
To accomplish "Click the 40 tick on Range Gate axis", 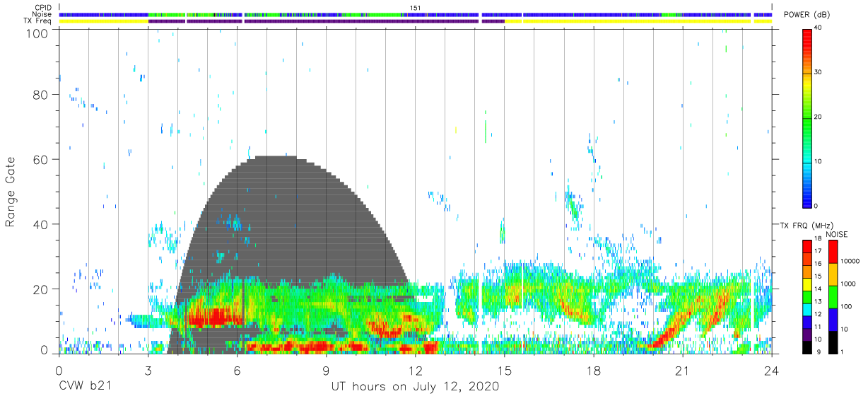I will pos(40,224).
